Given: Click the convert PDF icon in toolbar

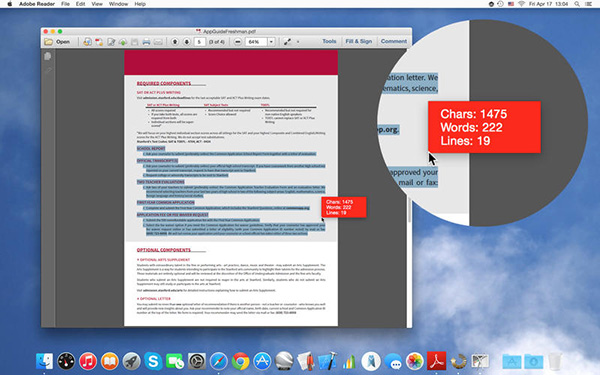Looking at the screenshot, I should tap(99, 42).
